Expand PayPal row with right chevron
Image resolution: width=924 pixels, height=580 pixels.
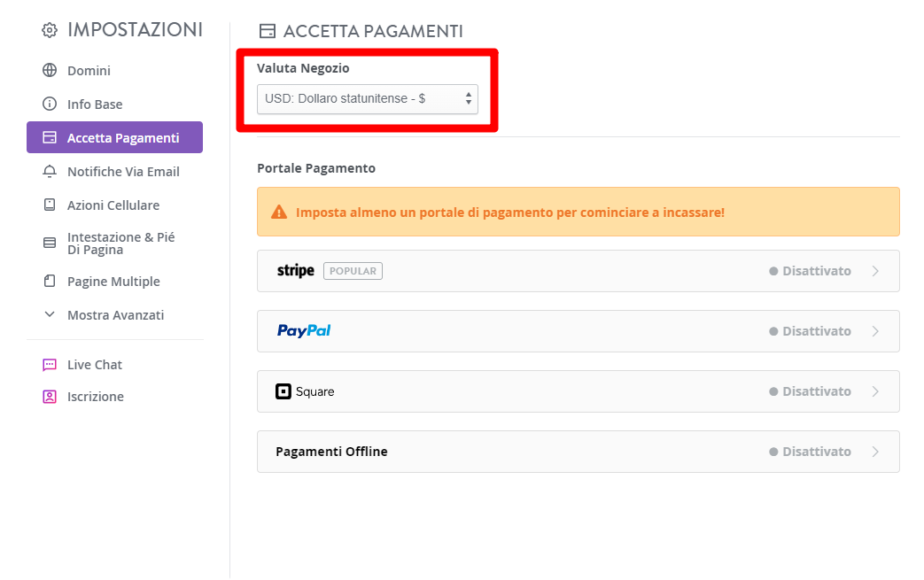click(x=875, y=331)
